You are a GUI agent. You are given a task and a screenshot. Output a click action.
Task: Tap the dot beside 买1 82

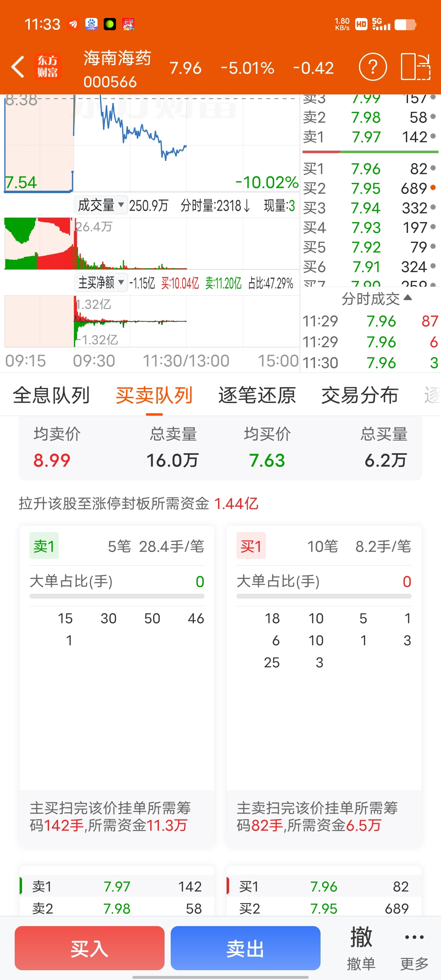(433, 168)
